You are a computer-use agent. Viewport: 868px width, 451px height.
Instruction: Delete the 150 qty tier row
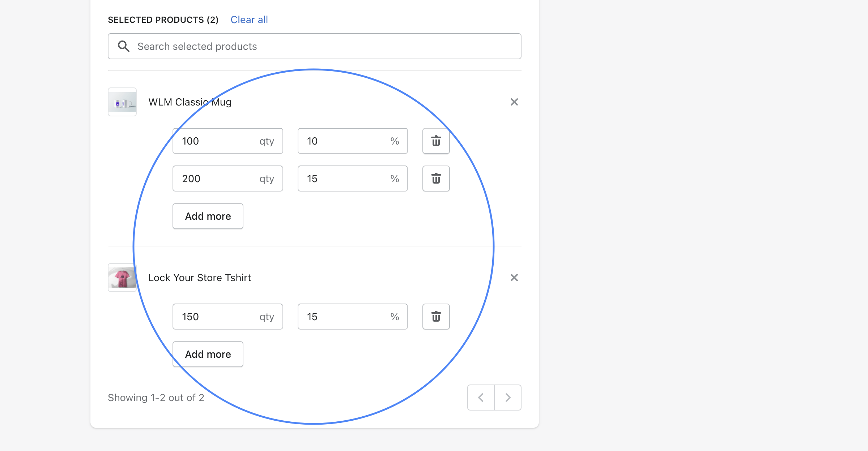point(436,317)
